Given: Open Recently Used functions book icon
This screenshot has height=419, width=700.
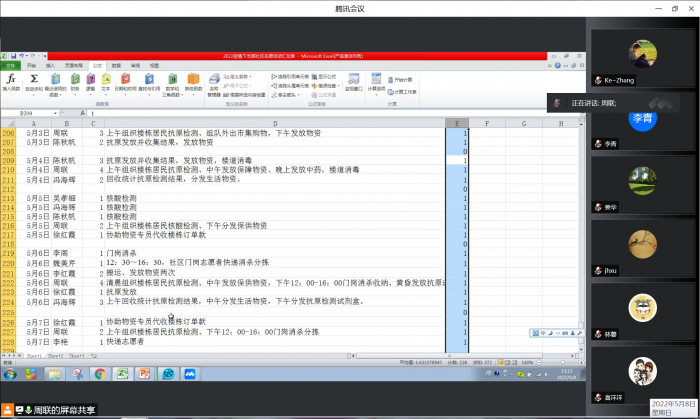Looking at the screenshot, I should [x=55, y=85].
